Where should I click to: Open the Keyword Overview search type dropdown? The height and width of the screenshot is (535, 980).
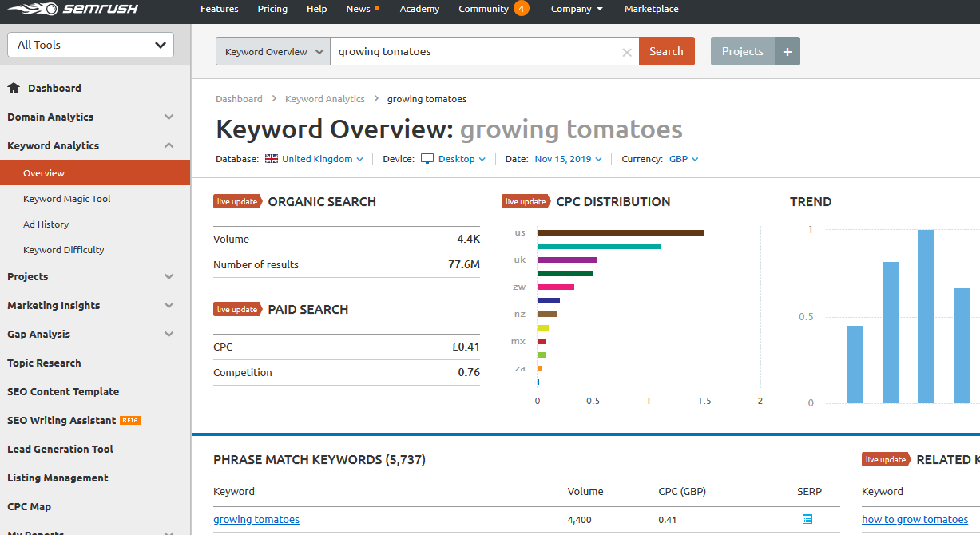coord(273,51)
